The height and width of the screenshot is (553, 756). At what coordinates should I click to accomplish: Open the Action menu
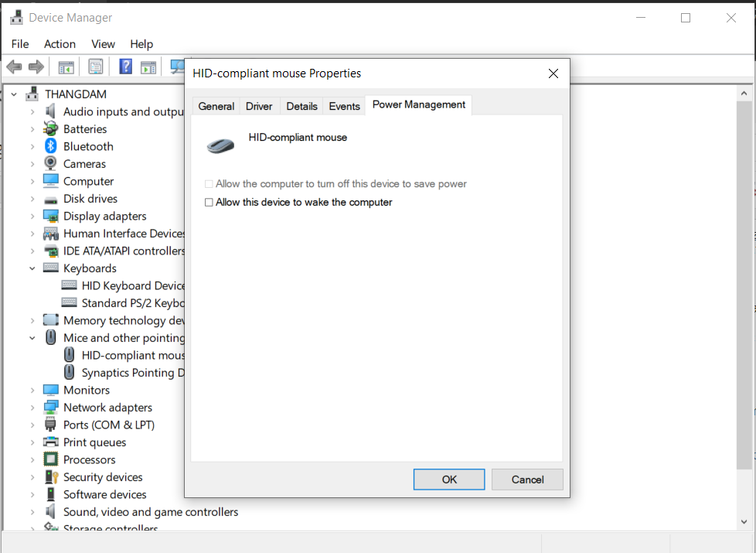(x=60, y=44)
